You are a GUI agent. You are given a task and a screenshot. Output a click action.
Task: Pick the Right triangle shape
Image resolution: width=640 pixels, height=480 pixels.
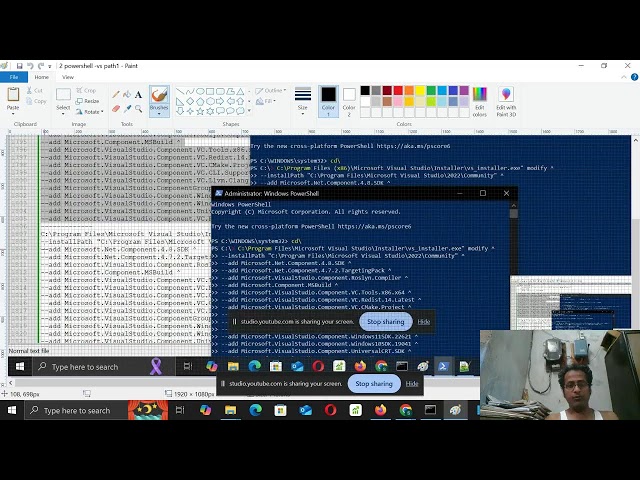pyautogui.click(x=180, y=101)
